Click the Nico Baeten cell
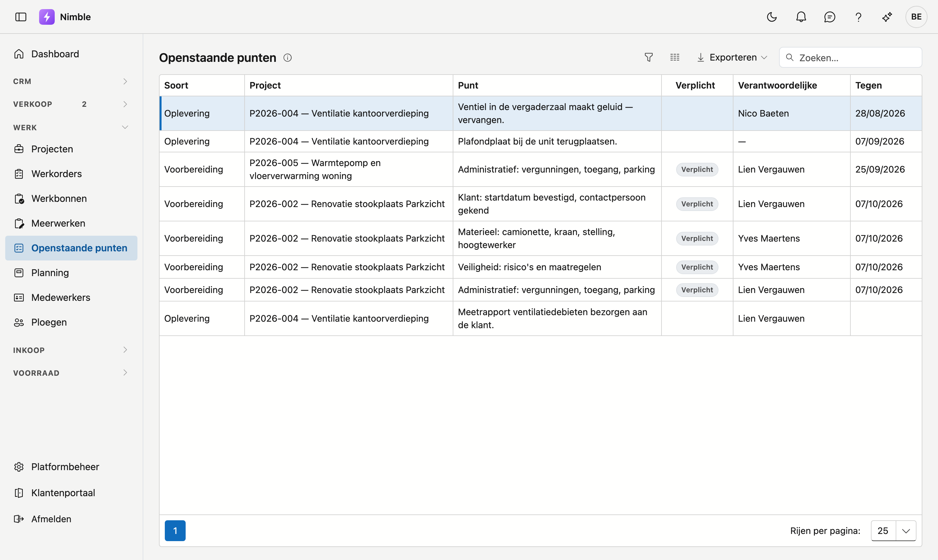The image size is (938, 560). (791, 114)
